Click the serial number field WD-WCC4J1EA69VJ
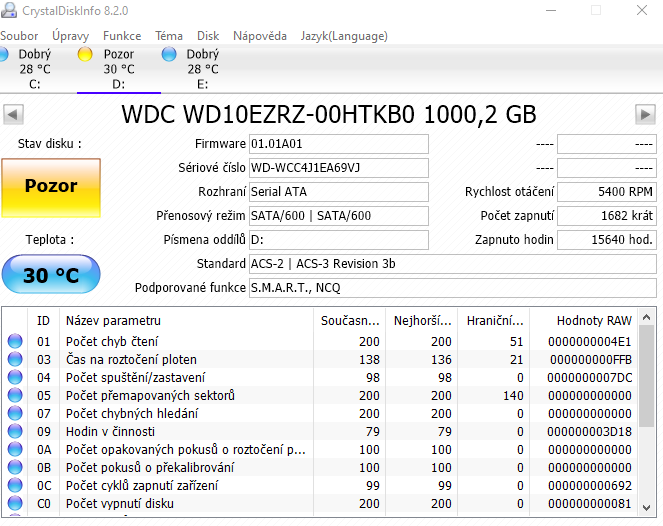663x526 pixels. pos(339,168)
